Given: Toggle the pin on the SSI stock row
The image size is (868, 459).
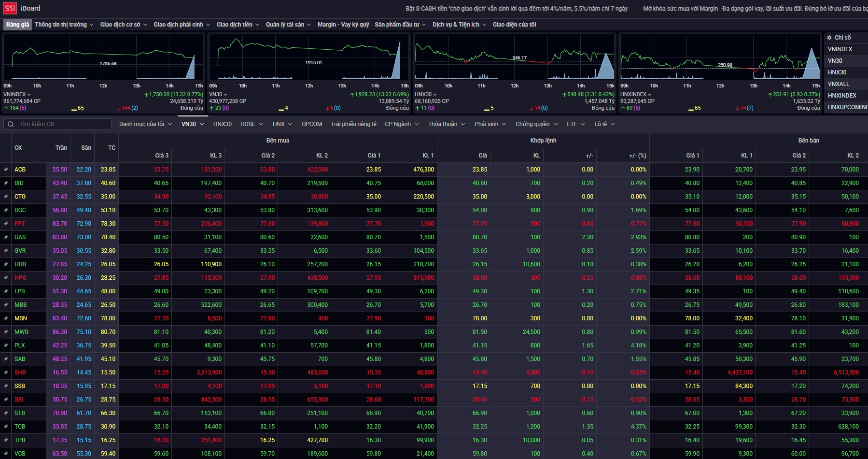Looking at the screenshot, I should pos(6,400).
